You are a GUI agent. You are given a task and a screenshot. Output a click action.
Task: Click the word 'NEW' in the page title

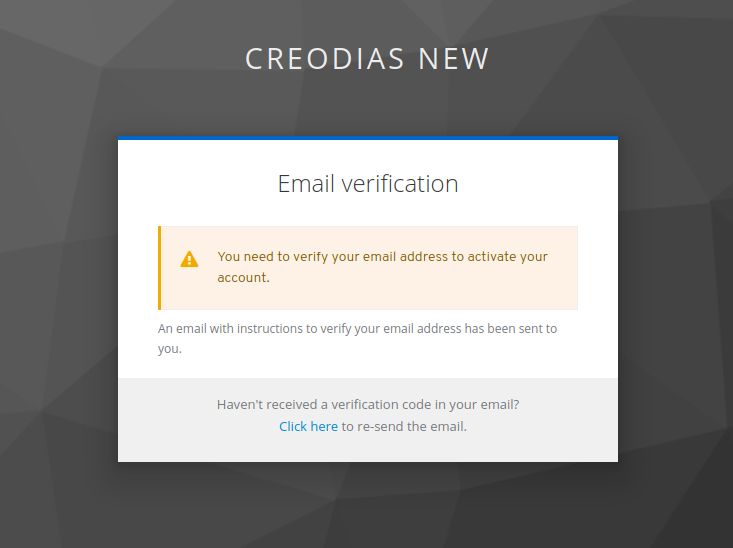pos(453,59)
